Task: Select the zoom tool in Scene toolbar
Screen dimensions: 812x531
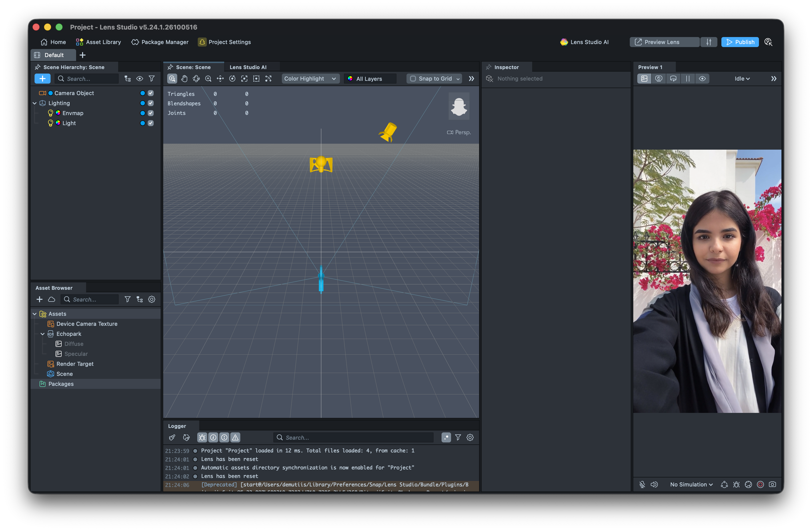Action: (x=208, y=79)
